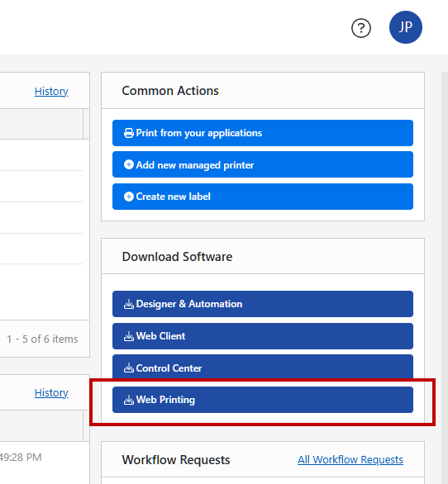Click the '1 - 5 of 6 items' pager text
448x484 pixels.
pyautogui.click(x=42, y=339)
